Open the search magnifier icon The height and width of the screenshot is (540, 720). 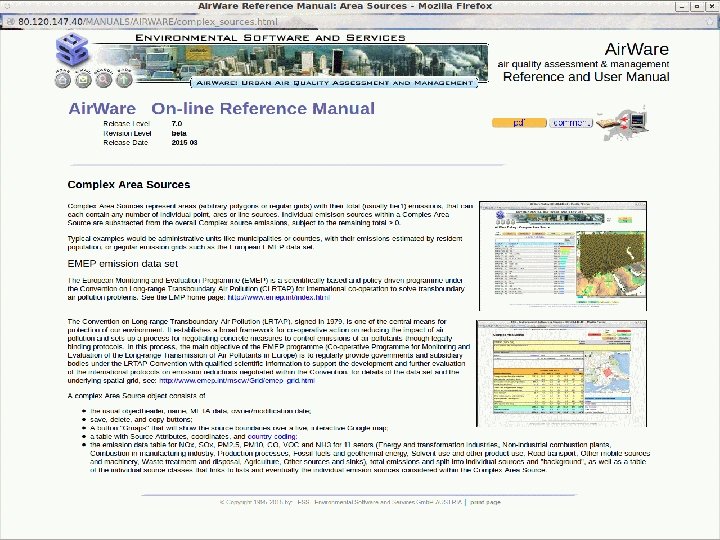(103, 79)
